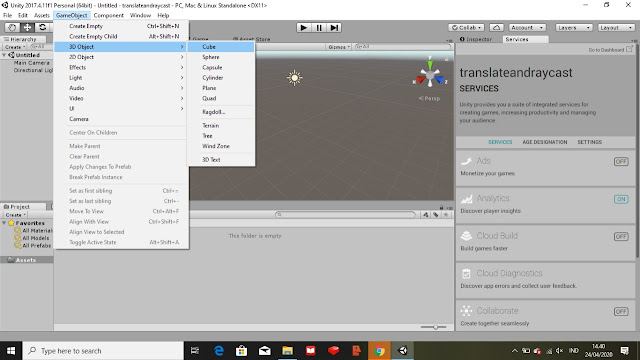The width and height of the screenshot is (640, 360).
Task: Select the Hand tool in toolbar
Action: coord(12,27)
